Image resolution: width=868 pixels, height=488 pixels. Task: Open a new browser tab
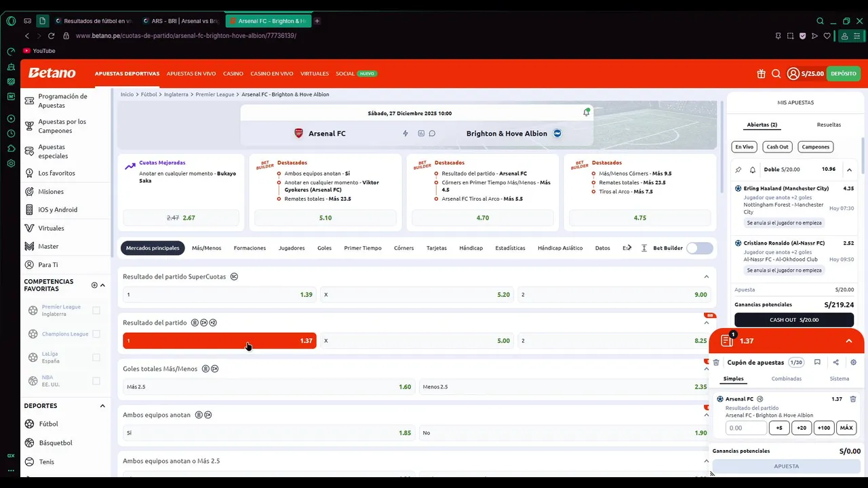(317, 21)
